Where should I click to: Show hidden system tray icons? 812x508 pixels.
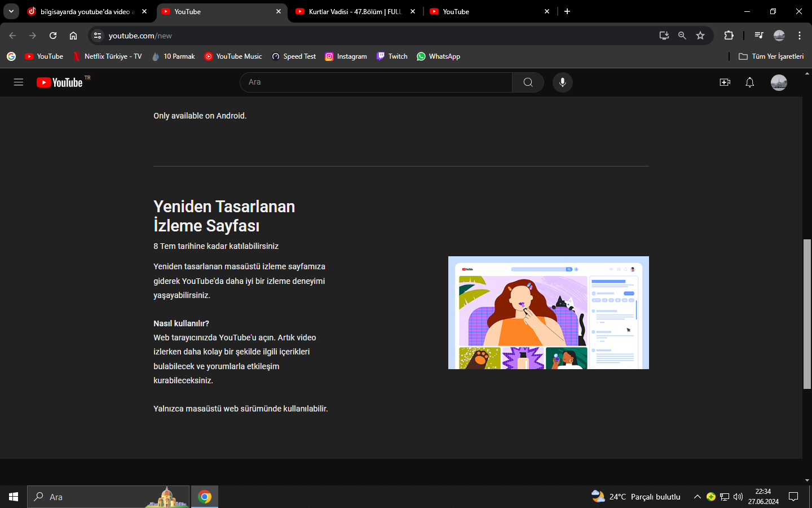click(698, 497)
